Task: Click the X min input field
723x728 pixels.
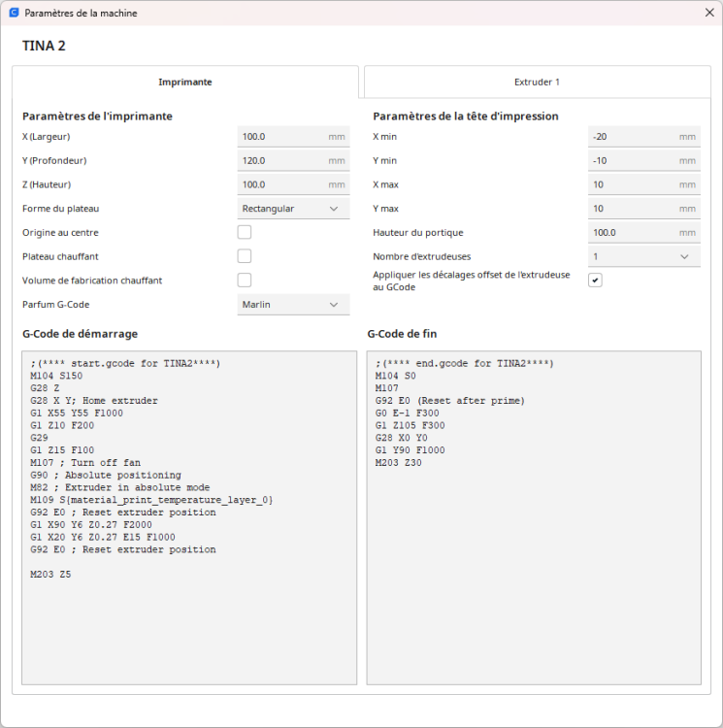Action: click(644, 137)
